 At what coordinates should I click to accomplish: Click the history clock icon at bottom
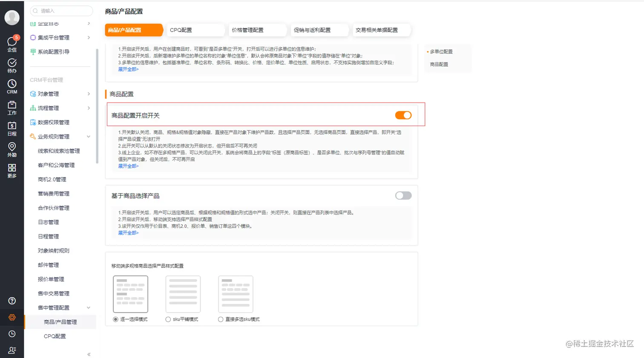point(12,334)
